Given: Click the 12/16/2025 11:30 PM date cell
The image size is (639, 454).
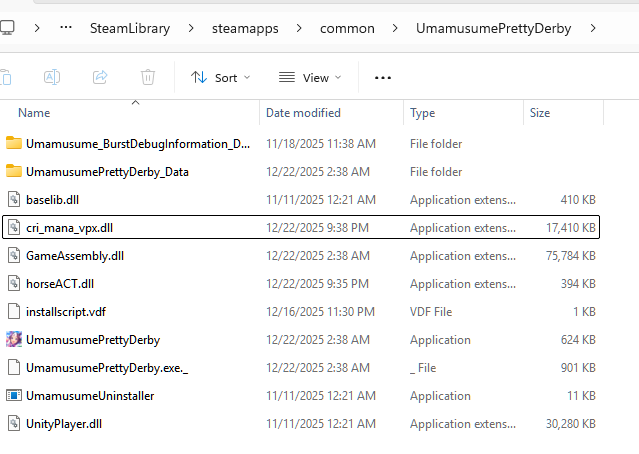Looking at the screenshot, I should (320, 312).
